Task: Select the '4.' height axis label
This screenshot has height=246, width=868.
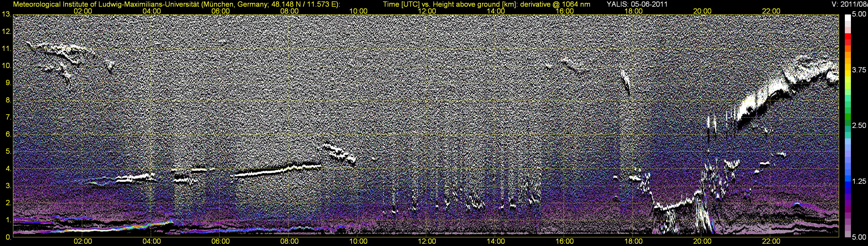Action: point(8,169)
